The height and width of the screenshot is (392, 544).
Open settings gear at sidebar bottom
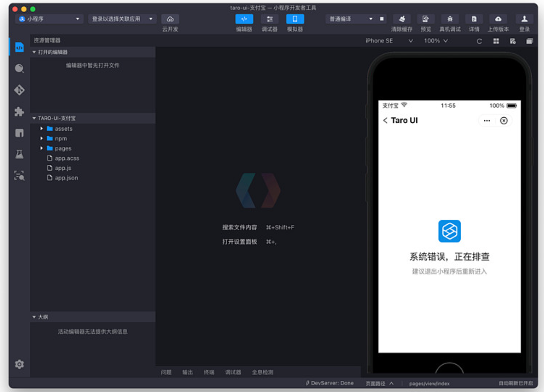click(19, 364)
